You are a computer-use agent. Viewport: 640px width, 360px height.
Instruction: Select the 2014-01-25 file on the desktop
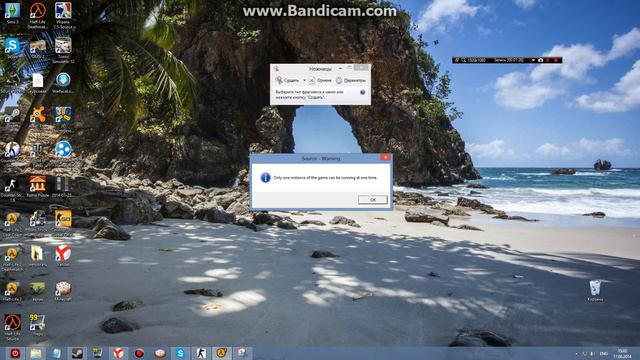61,186
